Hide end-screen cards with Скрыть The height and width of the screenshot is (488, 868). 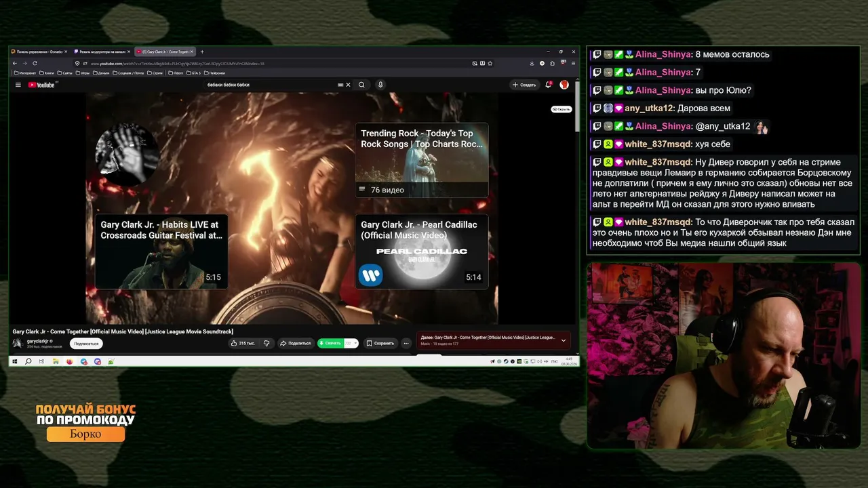point(561,109)
